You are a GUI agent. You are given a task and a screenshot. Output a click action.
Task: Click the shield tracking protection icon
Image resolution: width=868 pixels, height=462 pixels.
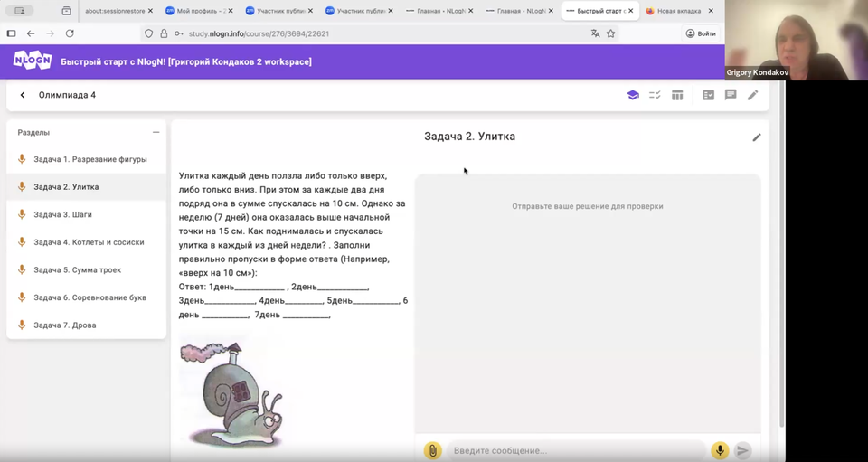pyautogui.click(x=148, y=33)
